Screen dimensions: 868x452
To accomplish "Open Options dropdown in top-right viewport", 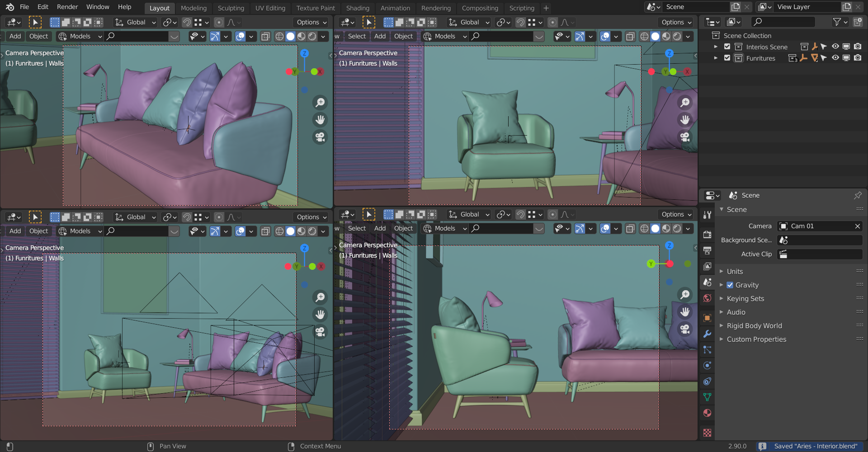I will (x=677, y=22).
